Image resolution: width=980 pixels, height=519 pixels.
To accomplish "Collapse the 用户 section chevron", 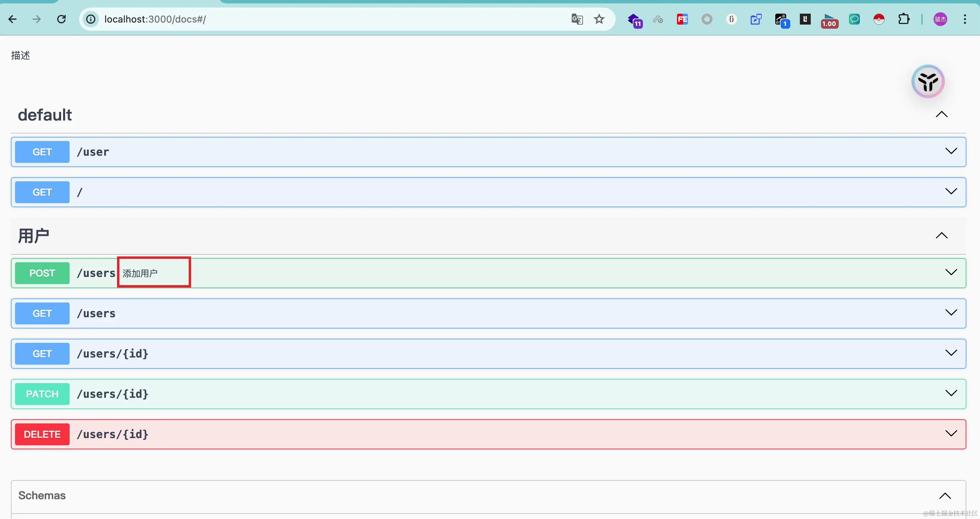I will [941, 236].
